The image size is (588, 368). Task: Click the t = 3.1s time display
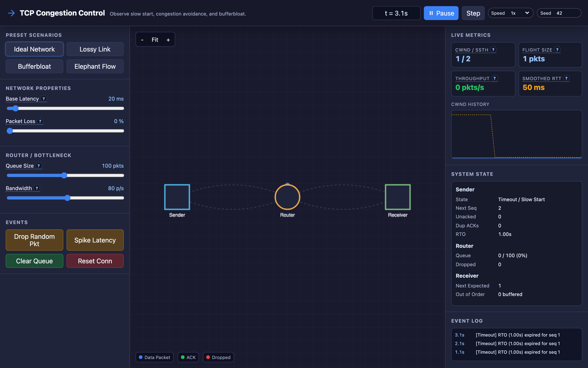click(x=396, y=13)
